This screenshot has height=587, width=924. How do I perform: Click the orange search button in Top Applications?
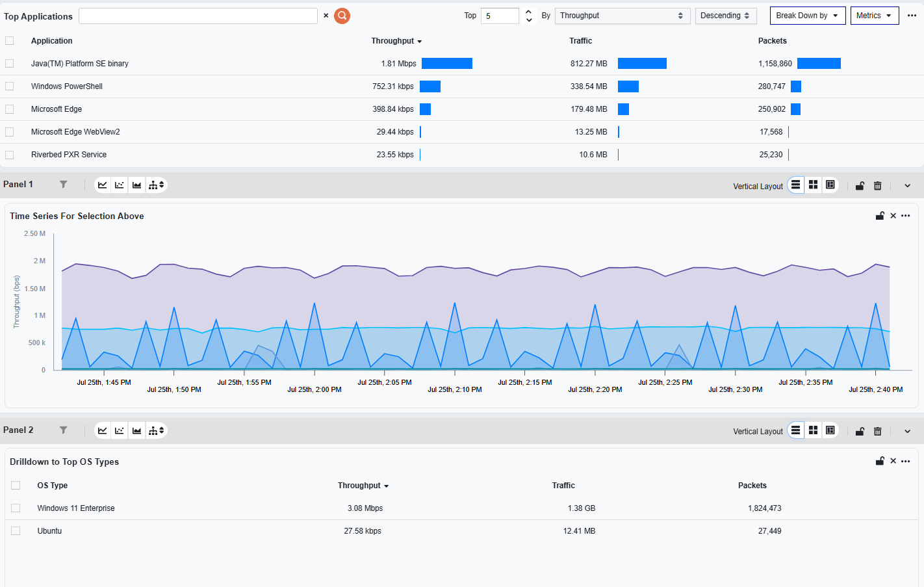pos(342,16)
